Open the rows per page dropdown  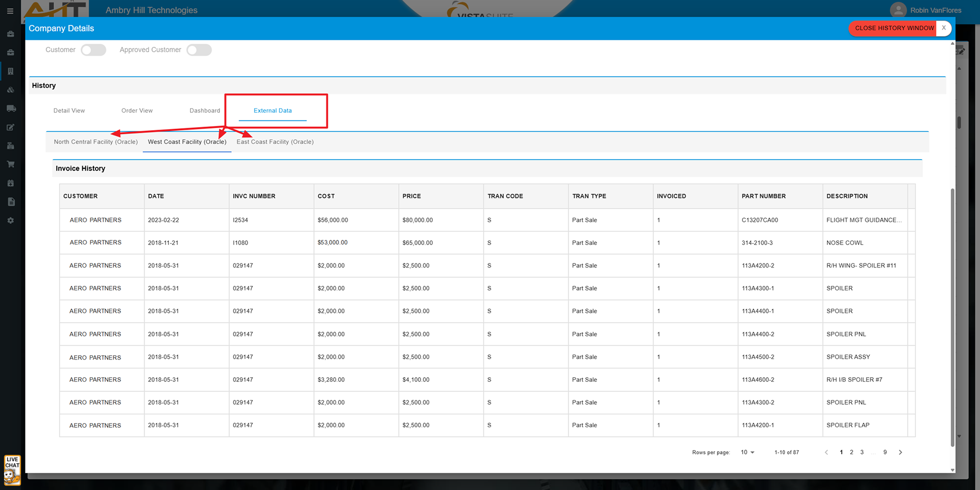pos(747,452)
